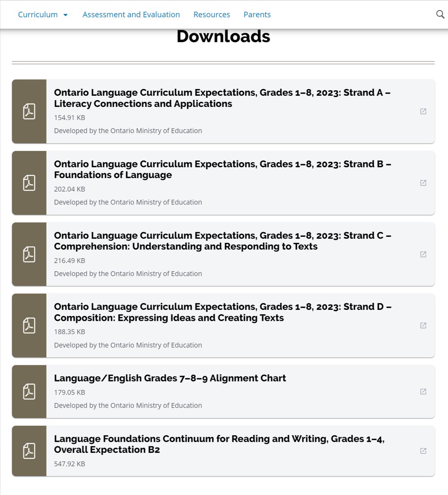Open the search magnifier icon
The width and height of the screenshot is (448, 495).
click(x=440, y=14)
